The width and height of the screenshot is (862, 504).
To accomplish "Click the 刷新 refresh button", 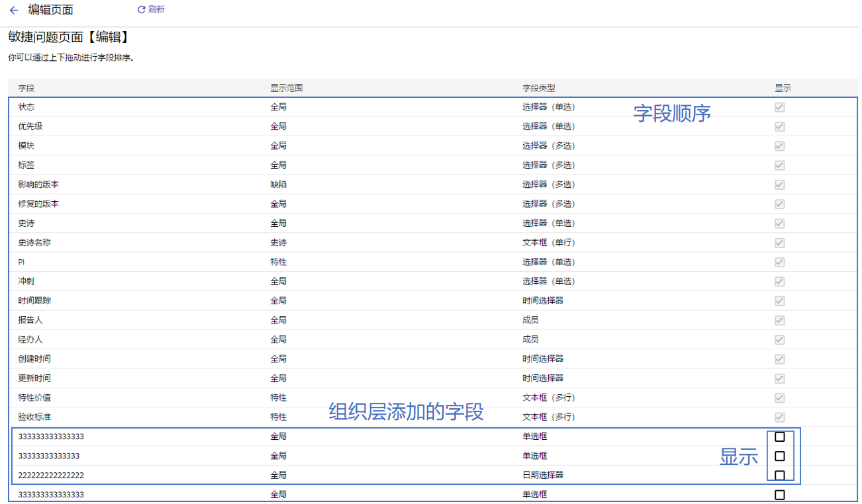I will (151, 10).
